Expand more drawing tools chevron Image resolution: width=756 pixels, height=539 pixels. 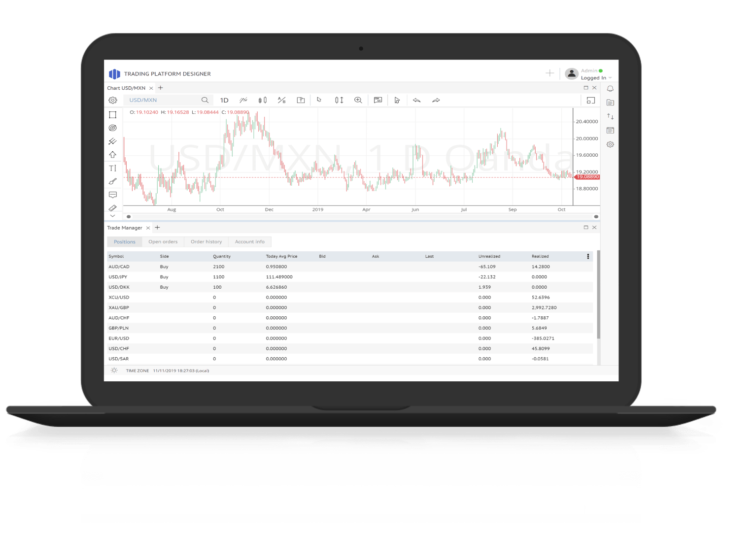coord(113,216)
